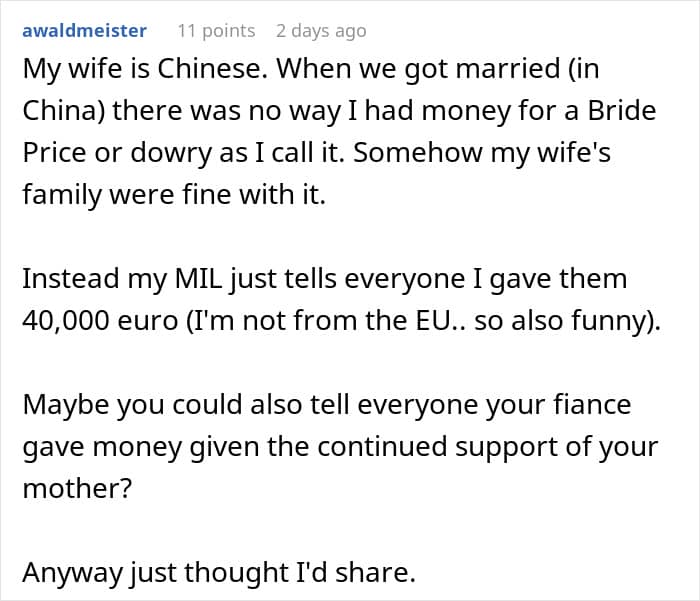Image resolution: width=700 pixels, height=601 pixels.
Task: Click the "2 days ago" timestamp
Action: click(x=321, y=31)
